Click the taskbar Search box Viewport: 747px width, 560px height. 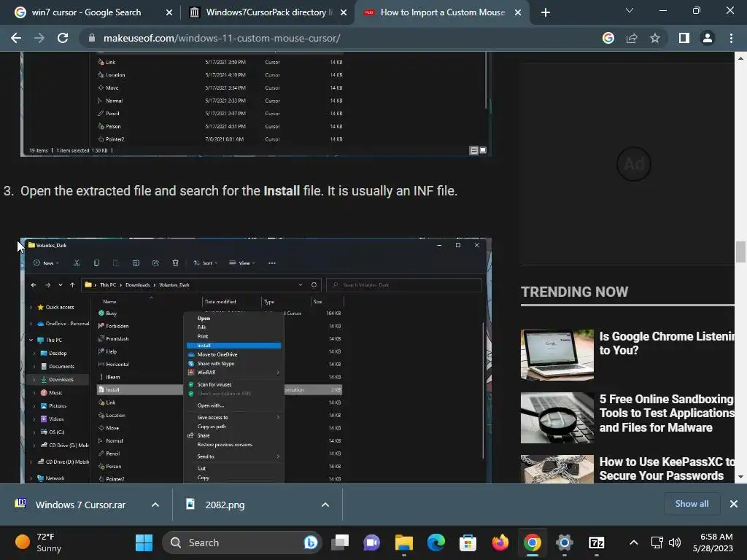click(x=242, y=542)
